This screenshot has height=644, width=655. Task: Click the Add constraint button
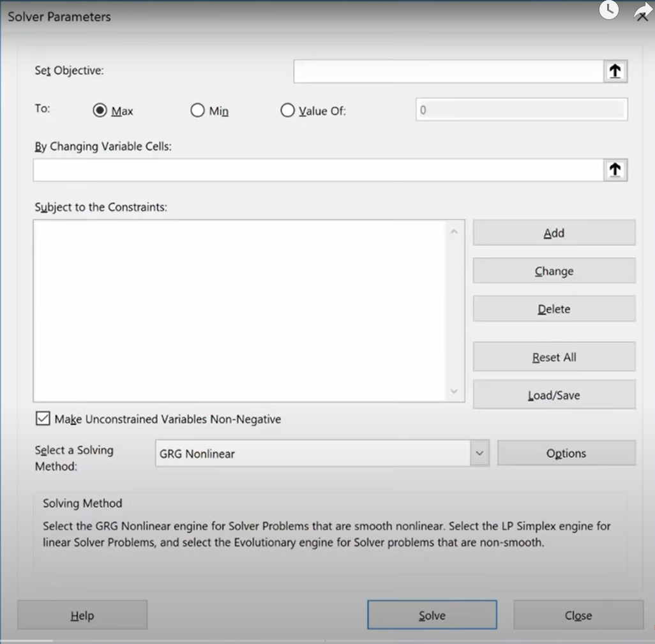[x=553, y=233]
